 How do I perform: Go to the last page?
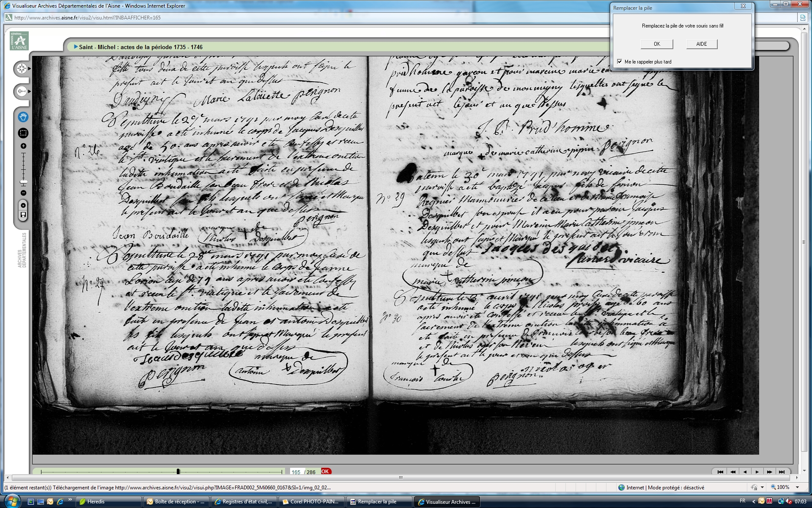tap(782, 472)
